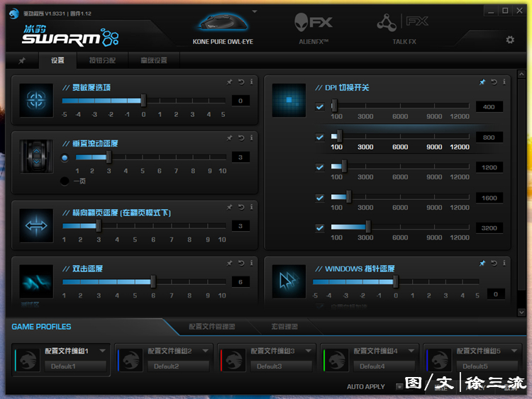Uncheck the 400 DPI level checkbox

pos(320,107)
